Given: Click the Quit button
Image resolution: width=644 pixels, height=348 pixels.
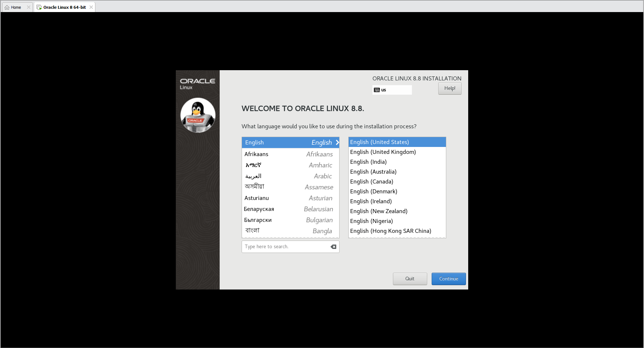Looking at the screenshot, I should [x=410, y=279].
